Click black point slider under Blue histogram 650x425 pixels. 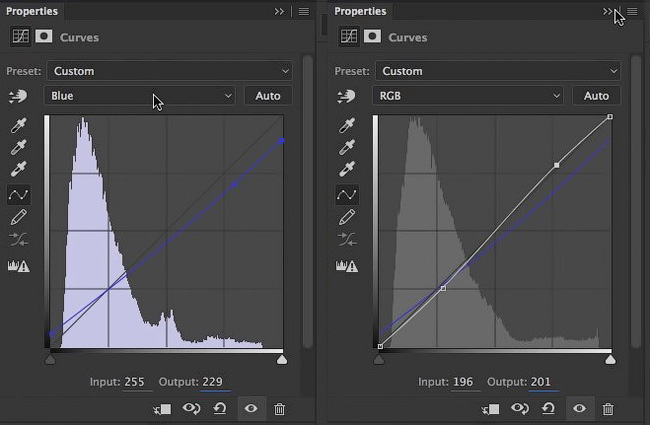[50, 359]
